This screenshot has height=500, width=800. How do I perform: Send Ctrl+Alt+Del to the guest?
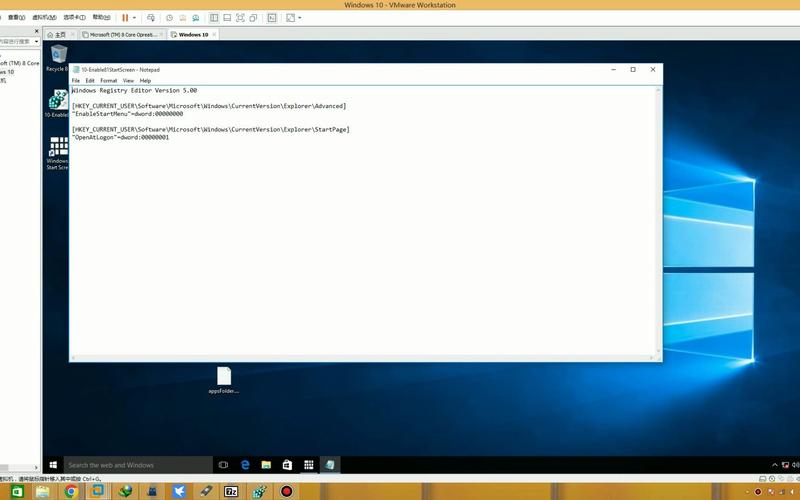click(x=151, y=17)
